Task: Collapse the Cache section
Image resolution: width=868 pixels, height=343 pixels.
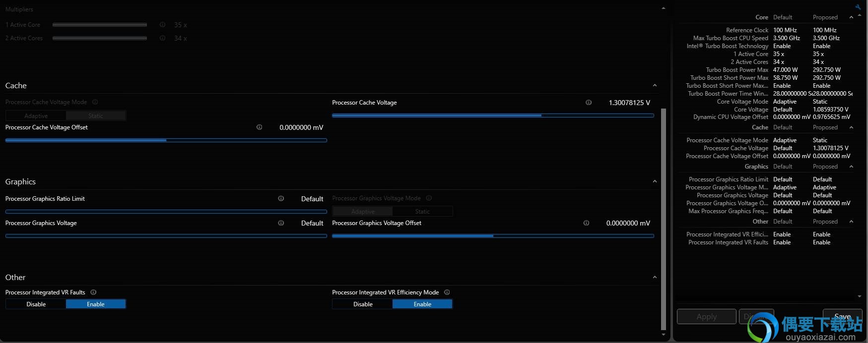Action: point(655,86)
